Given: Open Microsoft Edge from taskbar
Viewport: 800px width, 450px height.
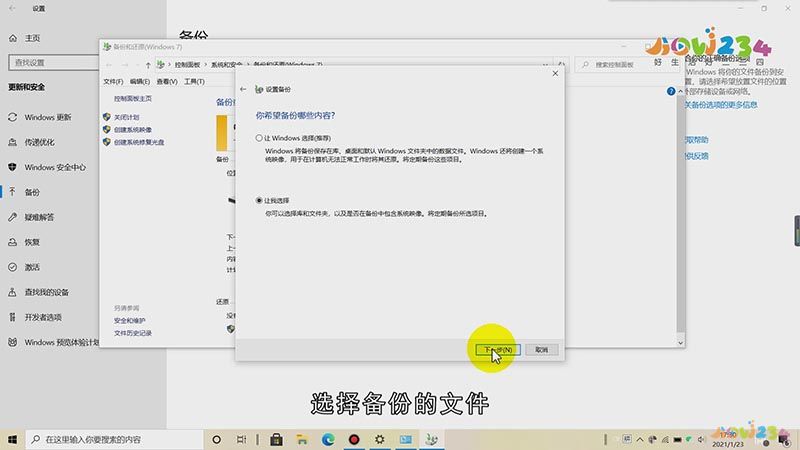Looking at the screenshot, I should click(328, 439).
